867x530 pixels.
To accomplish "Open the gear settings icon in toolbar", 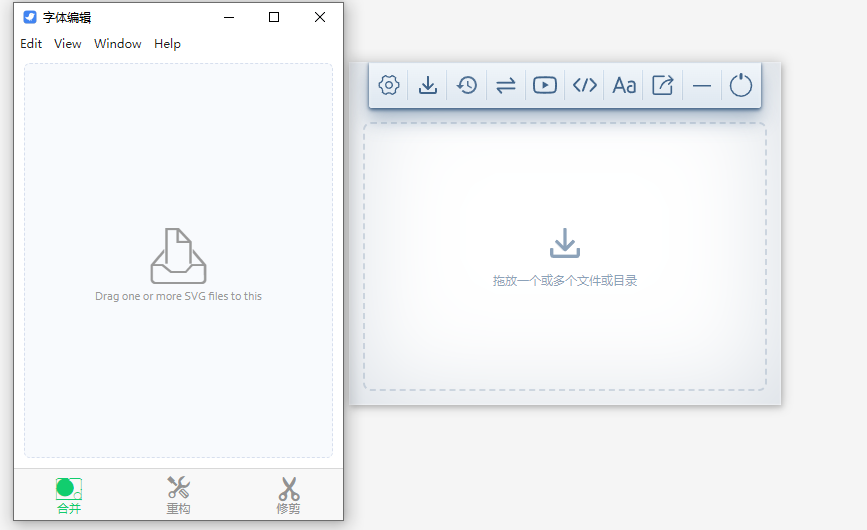I will coord(389,85).
